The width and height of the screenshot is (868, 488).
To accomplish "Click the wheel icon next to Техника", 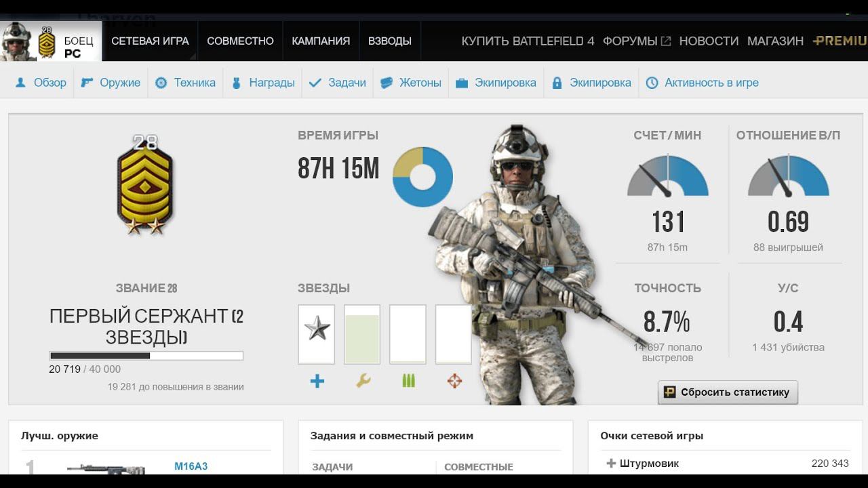I will [x=161, y=83].
